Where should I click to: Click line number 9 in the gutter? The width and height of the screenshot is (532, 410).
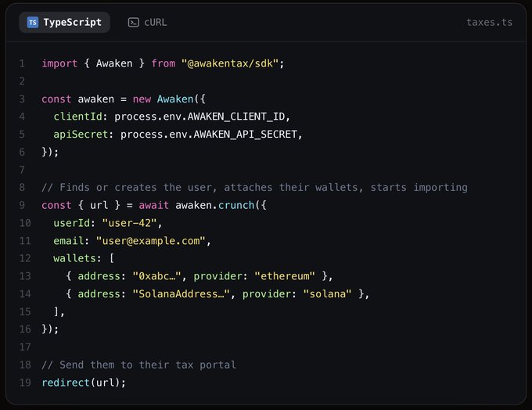click(x=22, y=205)
